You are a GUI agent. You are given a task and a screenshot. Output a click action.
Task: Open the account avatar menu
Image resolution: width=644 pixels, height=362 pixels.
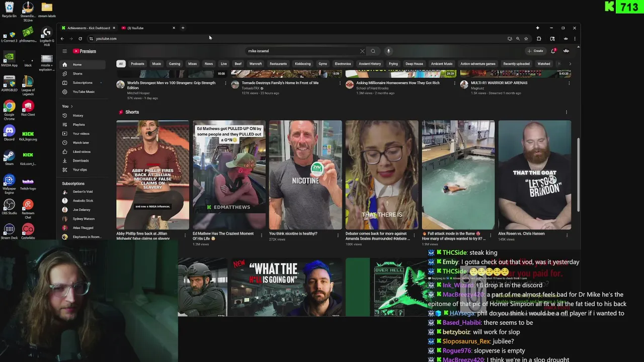click(x=566, y=51)
